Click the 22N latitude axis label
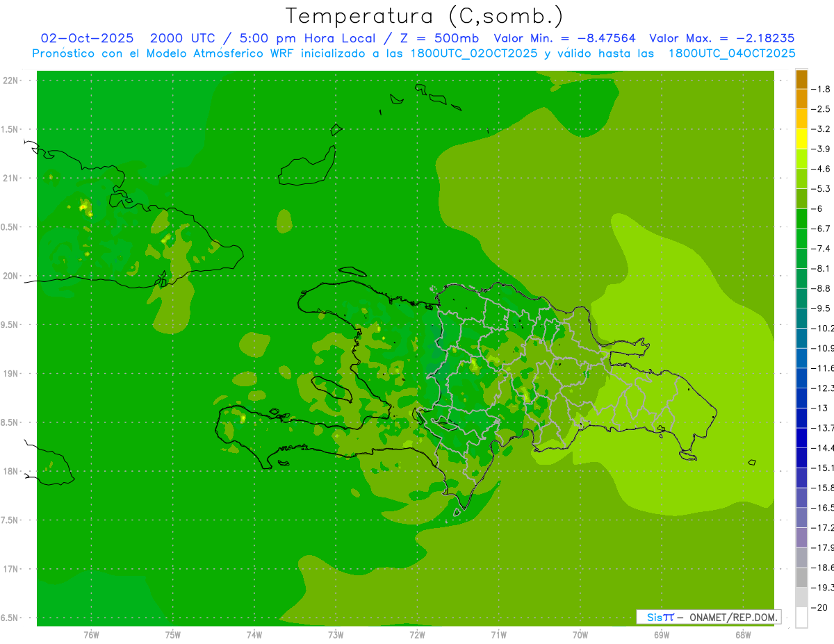This screenshot has height=644, width=834. (x=10, y=81)
